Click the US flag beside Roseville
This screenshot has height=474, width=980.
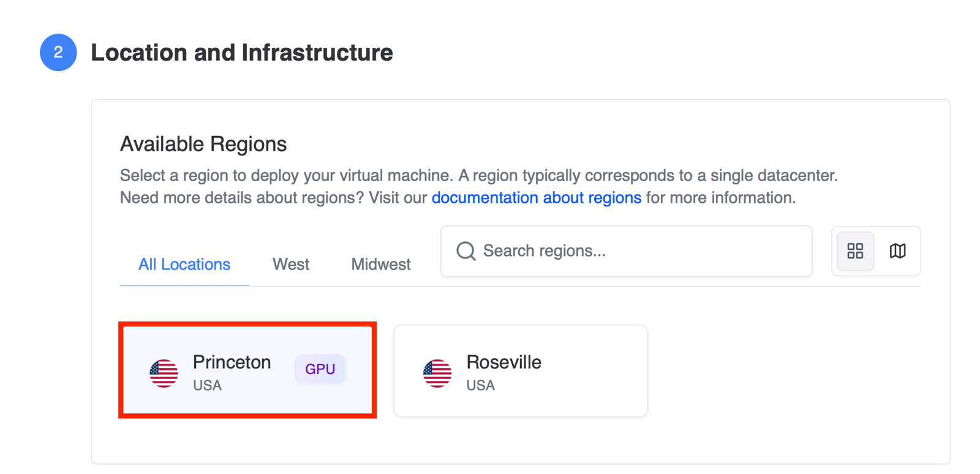437,373
